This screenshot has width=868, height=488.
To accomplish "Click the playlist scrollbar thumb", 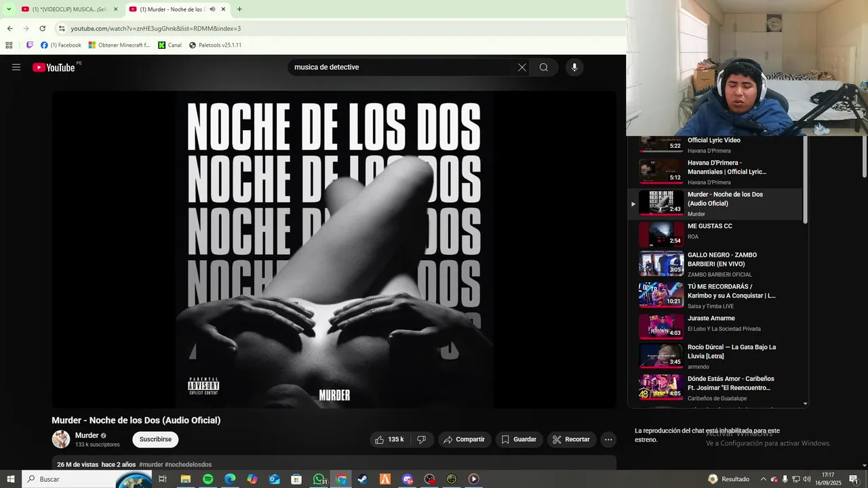I will (805, 180).
